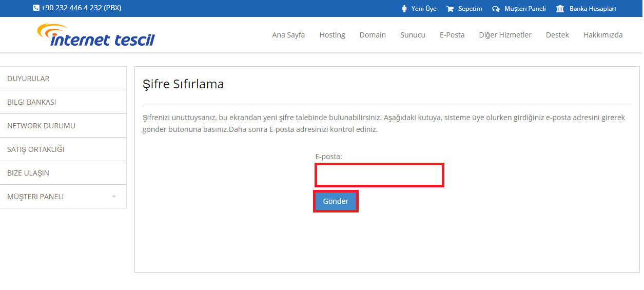The image size is (644, 290).
Task: Click the Gönder button
Action: pyautogui.click(x=336, y=201)
